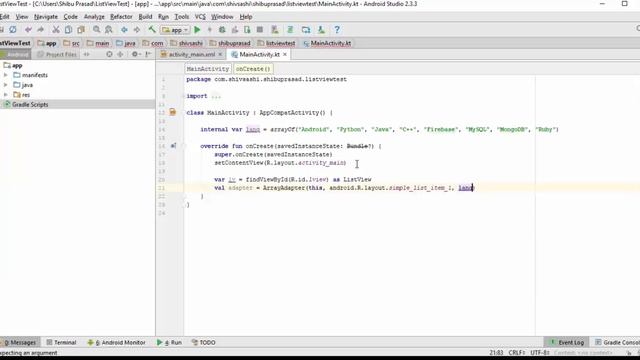The width and height of the screenshot is (640, 360).
Task: Click simple_list_item_1 in adapter line
Action: click(420, 188)
